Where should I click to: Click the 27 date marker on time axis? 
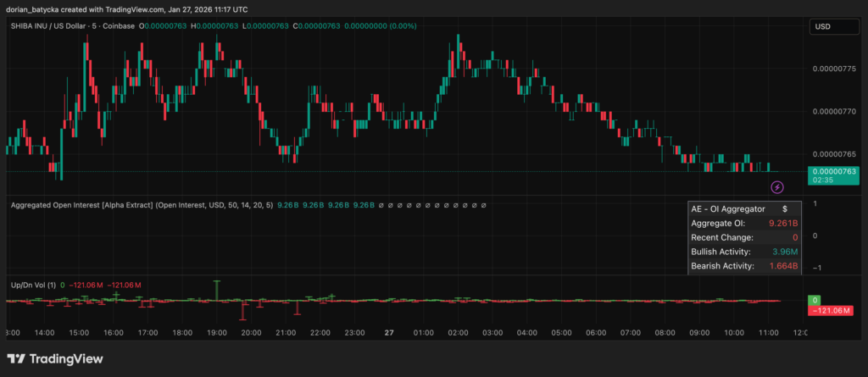[x=390, y=333]
